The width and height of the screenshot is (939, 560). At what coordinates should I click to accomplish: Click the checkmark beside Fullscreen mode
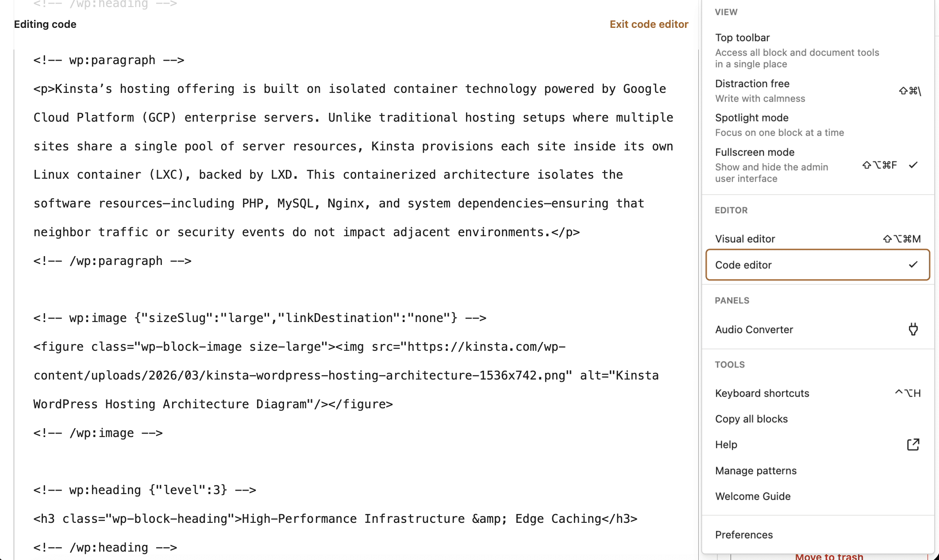pyautogui.click(x=913, y=165)
